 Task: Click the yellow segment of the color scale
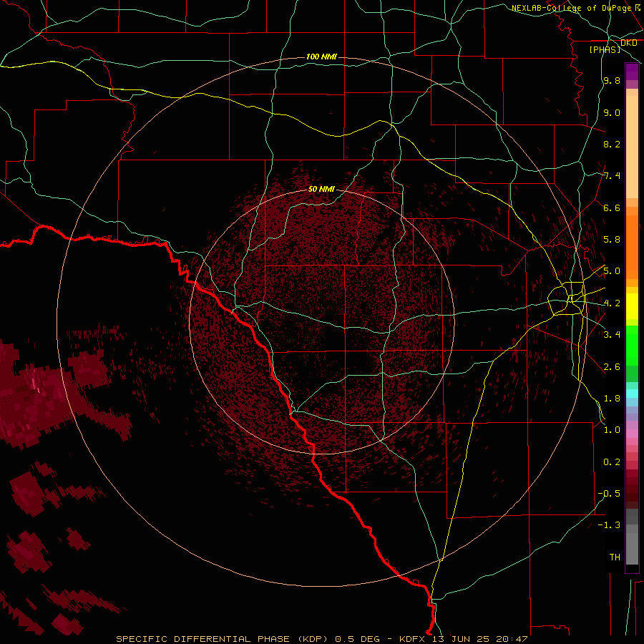(x=632, y=306)
